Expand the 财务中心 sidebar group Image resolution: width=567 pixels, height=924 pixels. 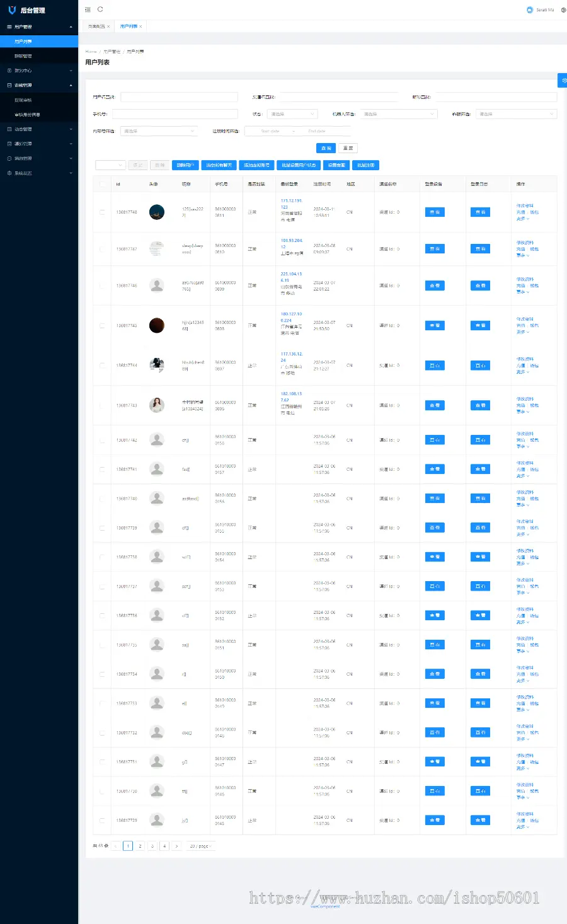tap(39, 71)
